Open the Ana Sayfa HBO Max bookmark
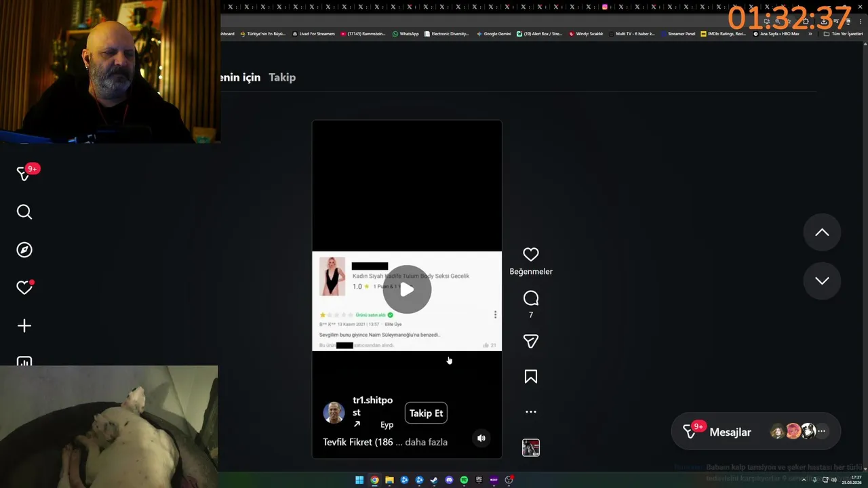Viewport: 868px width, 488px height. pyautogui.click(x=776, y=33)
